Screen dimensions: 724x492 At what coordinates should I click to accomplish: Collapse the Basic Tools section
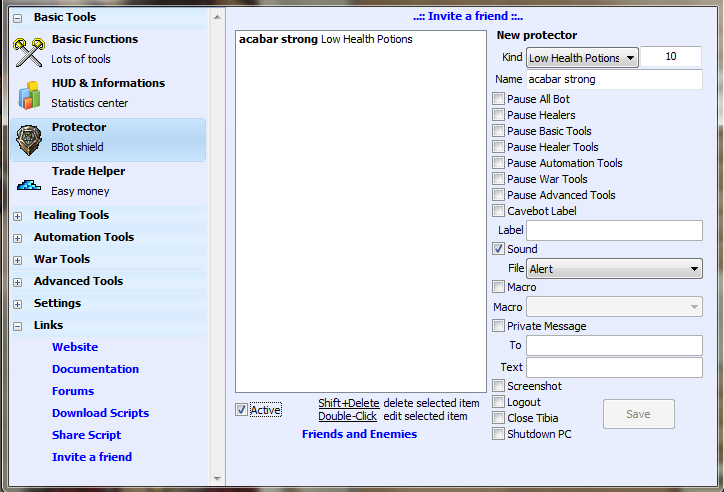(x=18, y=18)
